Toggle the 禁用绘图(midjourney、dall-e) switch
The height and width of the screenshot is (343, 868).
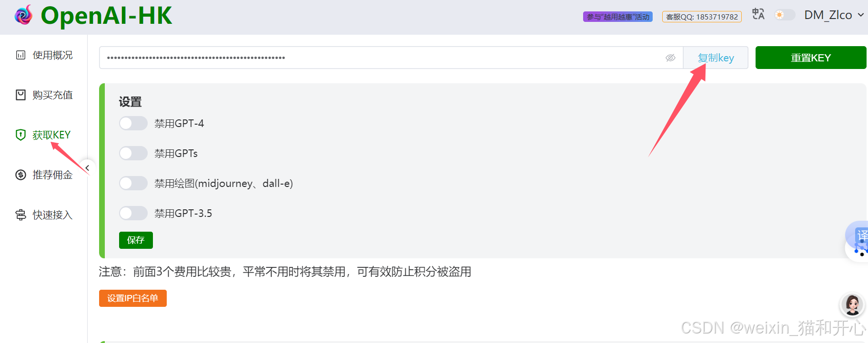click(133, 183)
